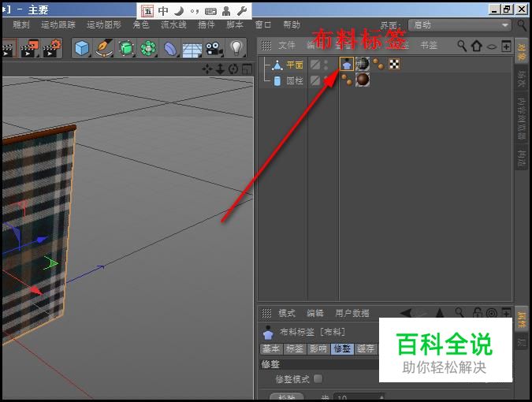Select the checkerboard UVW tag on Plane

(x=394, y=64)
